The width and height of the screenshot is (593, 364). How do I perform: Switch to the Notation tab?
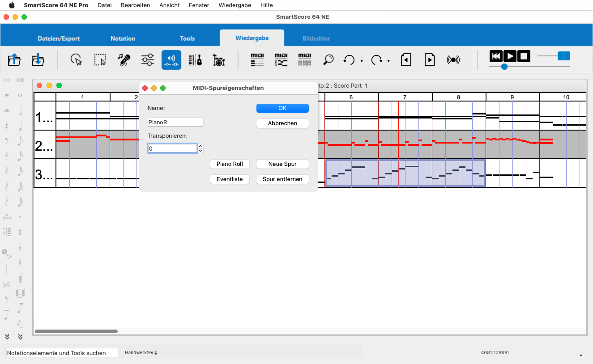123,38
